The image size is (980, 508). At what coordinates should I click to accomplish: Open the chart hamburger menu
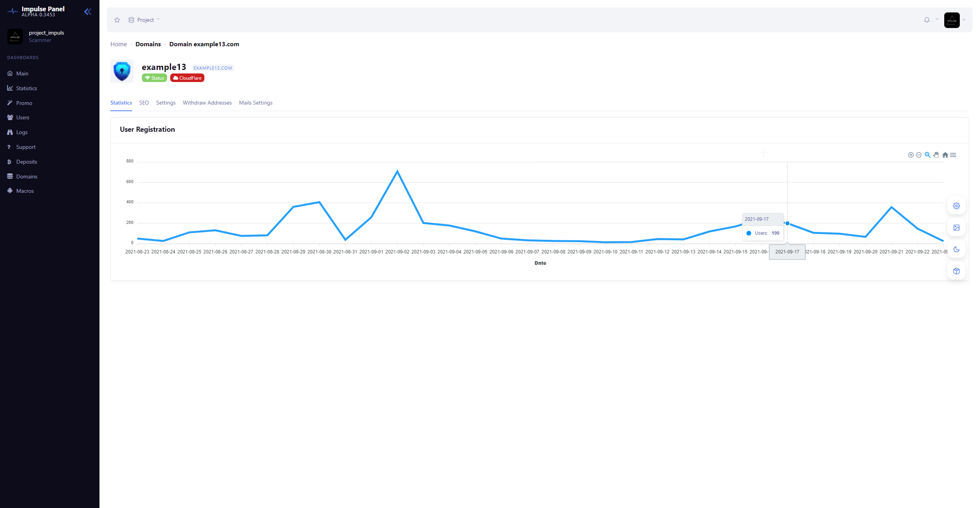tap(953, 155)
